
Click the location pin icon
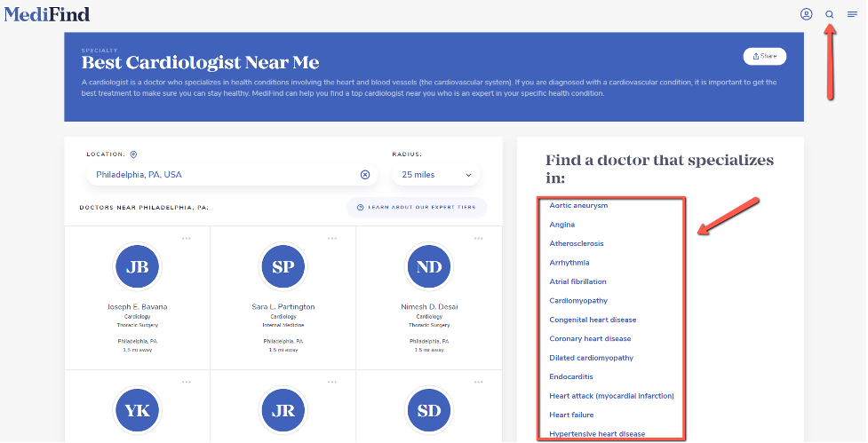click(133, 154)
